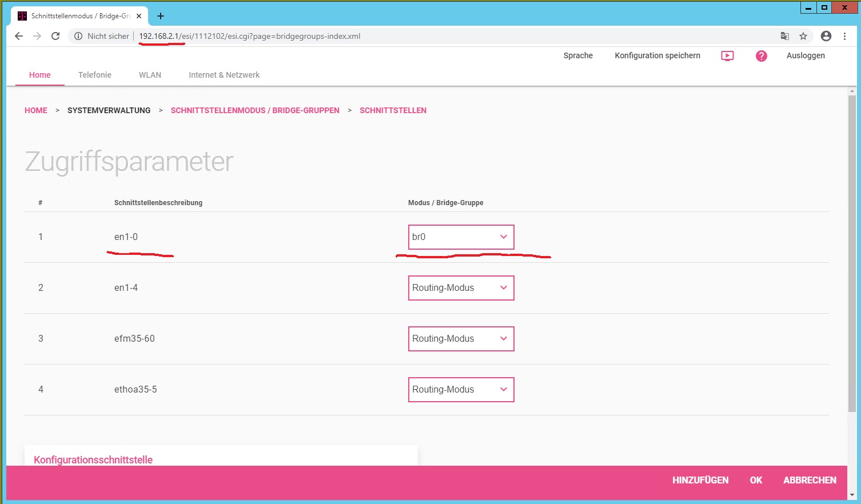Click the en1-0 interface name

(126, 237)
